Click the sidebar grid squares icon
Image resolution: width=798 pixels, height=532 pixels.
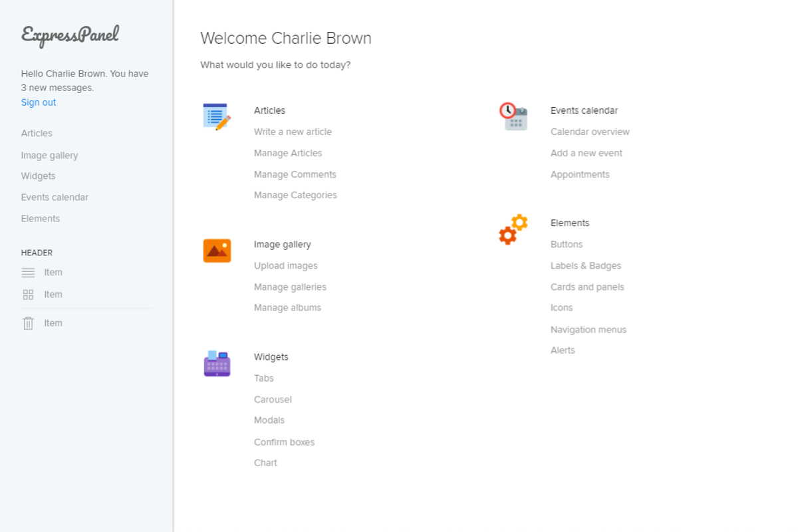tap(28, 295)
